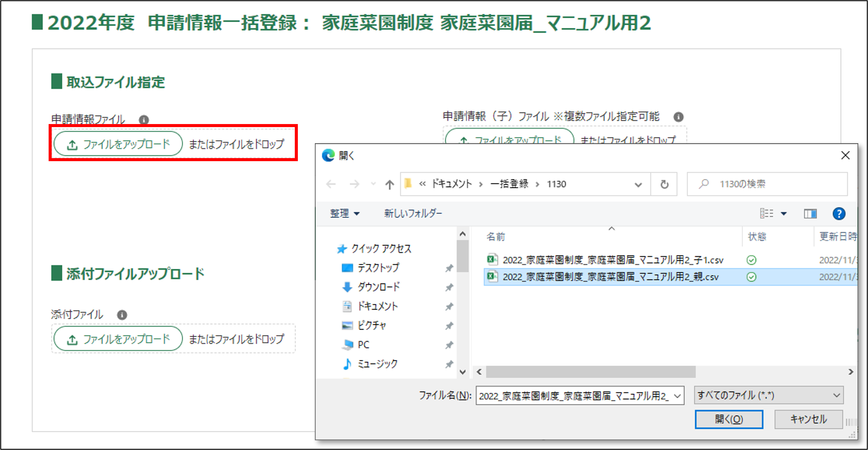The height and width of the screenshot is (450, 868).
Task: Open dialog help with the question mark icon
Action: [839, 214]
